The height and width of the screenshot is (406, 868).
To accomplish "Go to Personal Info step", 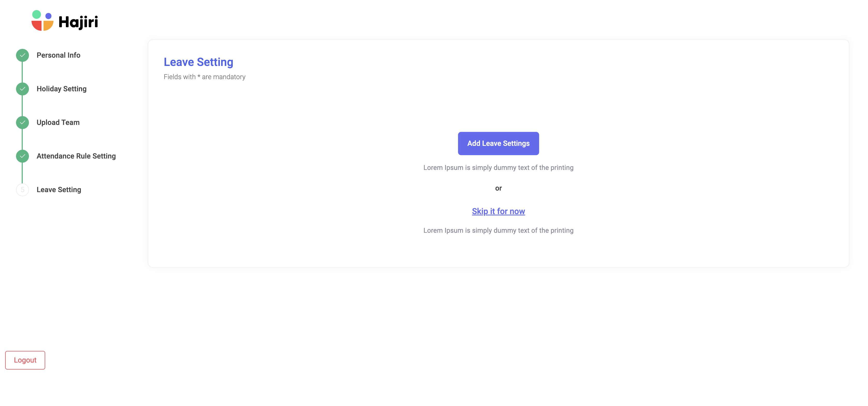I will point(58,55).
